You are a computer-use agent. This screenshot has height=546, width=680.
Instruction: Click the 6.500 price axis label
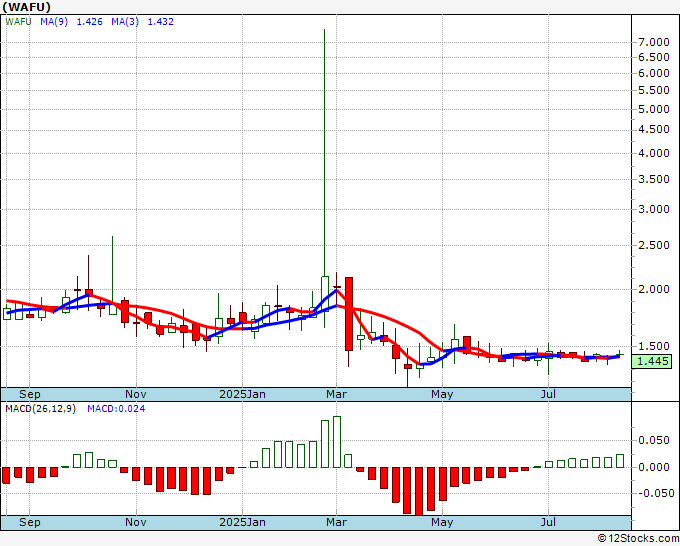pyautogui.click(x=654, y=58)
